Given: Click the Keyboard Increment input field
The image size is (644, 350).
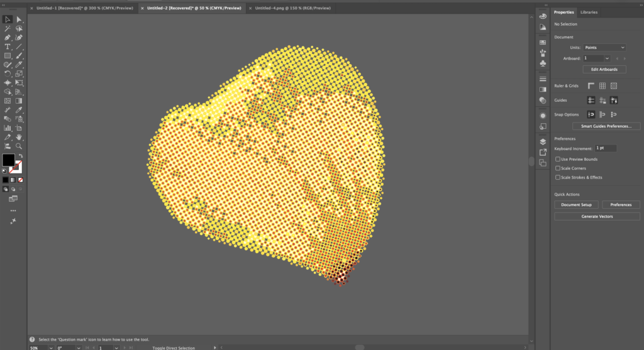Looking at the screenshot, I should click(606, 148).
